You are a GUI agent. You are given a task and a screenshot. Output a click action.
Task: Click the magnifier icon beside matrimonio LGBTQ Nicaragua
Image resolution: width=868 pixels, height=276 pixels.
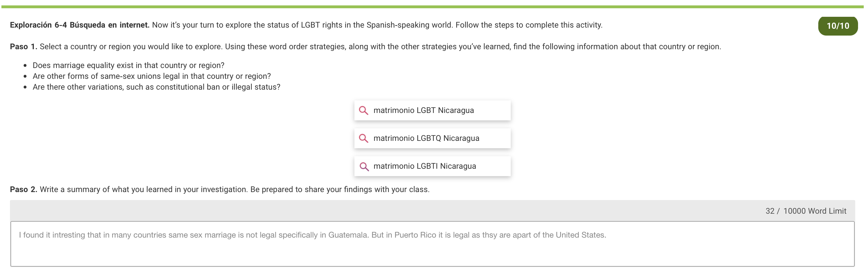[363, 138]
